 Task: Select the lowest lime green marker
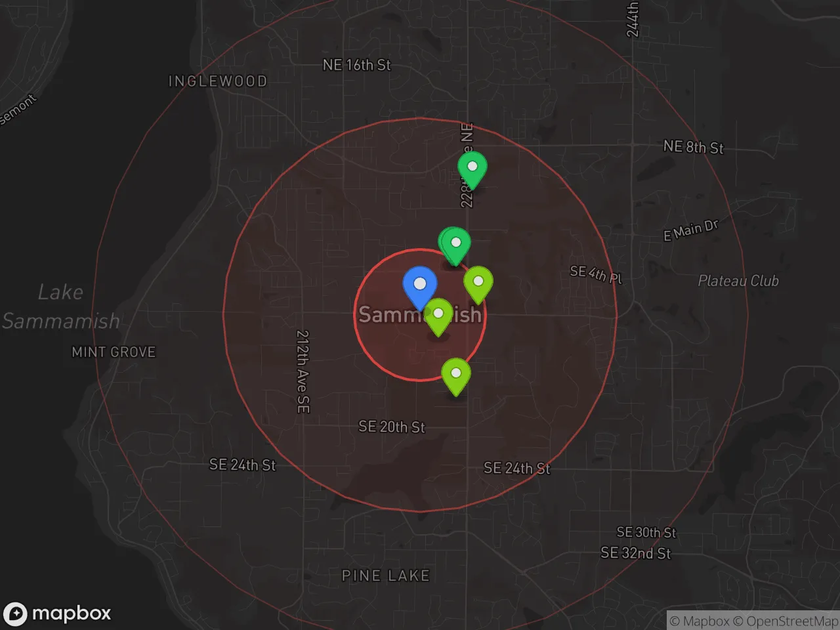point(455,374)
